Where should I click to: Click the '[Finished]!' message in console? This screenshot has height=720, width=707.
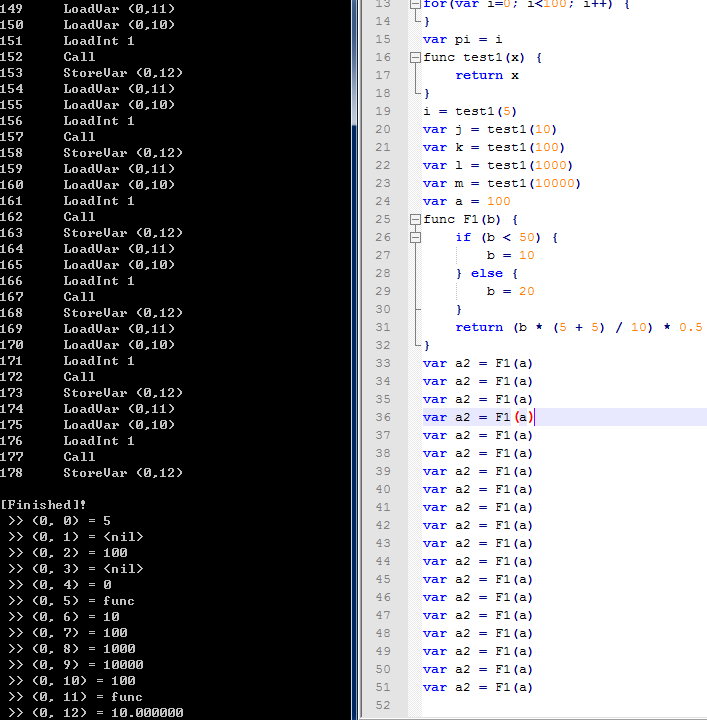coord(43,505)
